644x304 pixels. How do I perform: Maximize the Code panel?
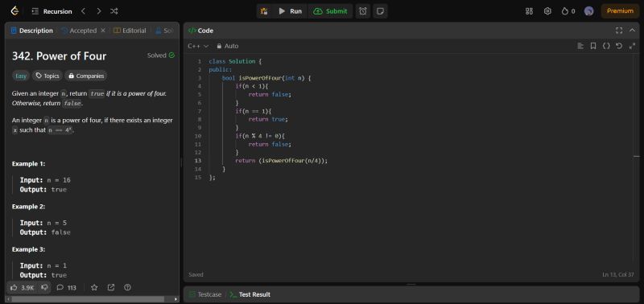[x=619, y=31]
